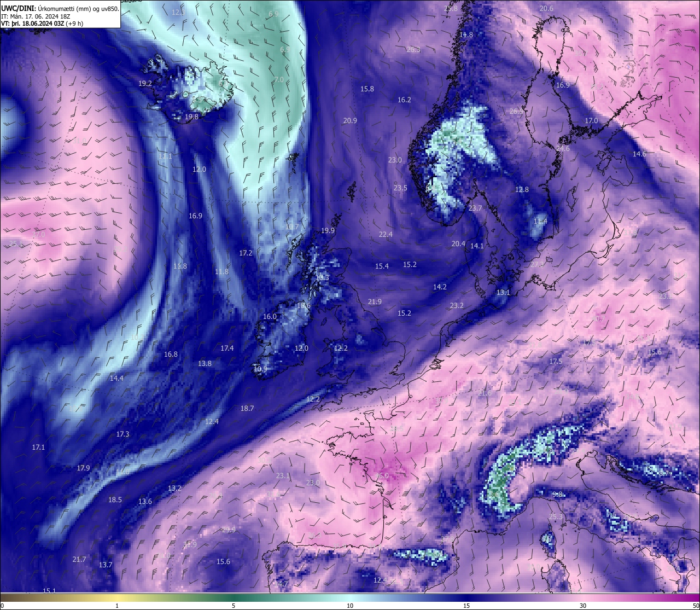This screenshot has width=700, height=610.
Task: Click the 17.1 value near the left edge
Action: [x=38, y=447]
